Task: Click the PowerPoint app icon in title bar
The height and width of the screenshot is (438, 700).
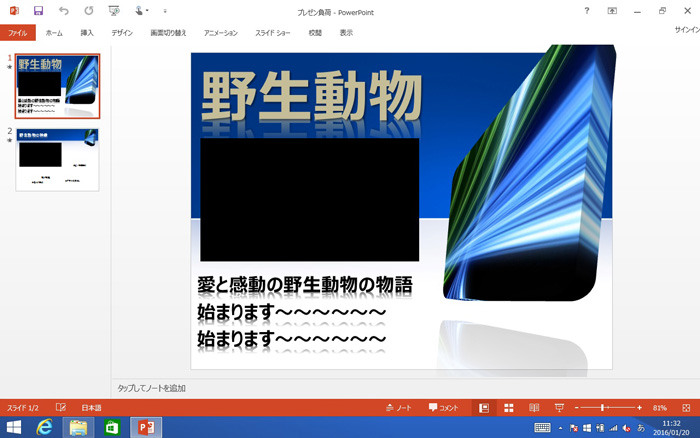Action: point(14,11)
